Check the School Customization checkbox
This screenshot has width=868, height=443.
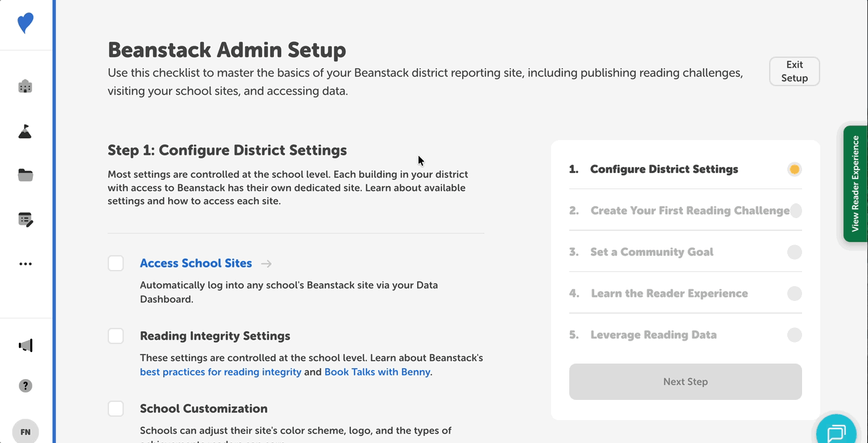coord(116,409)
